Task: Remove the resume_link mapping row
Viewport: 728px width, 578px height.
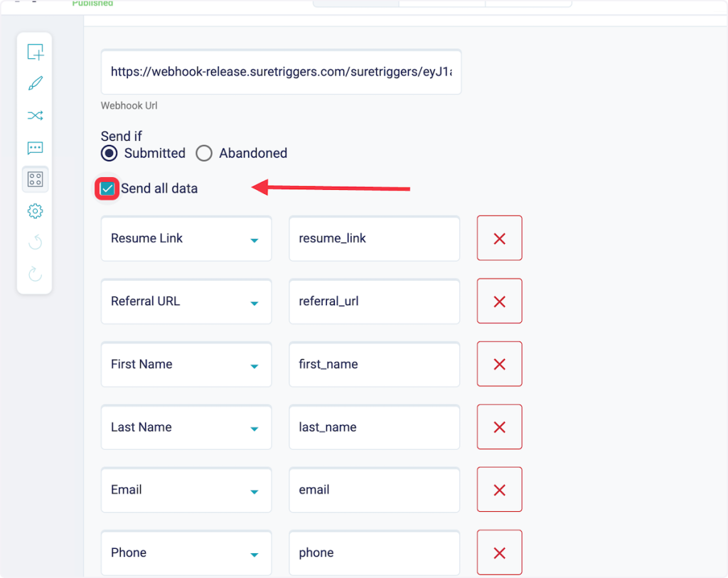Action: click(499, 238)
